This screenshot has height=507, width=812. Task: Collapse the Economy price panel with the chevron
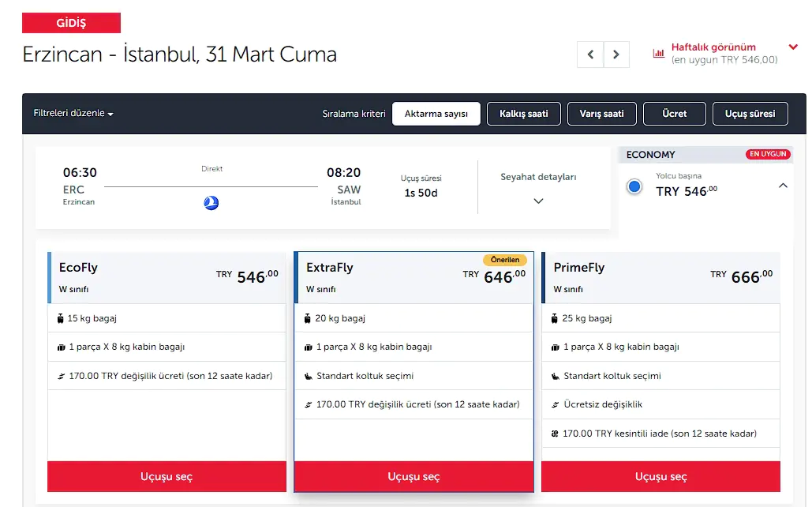(782, 186)
